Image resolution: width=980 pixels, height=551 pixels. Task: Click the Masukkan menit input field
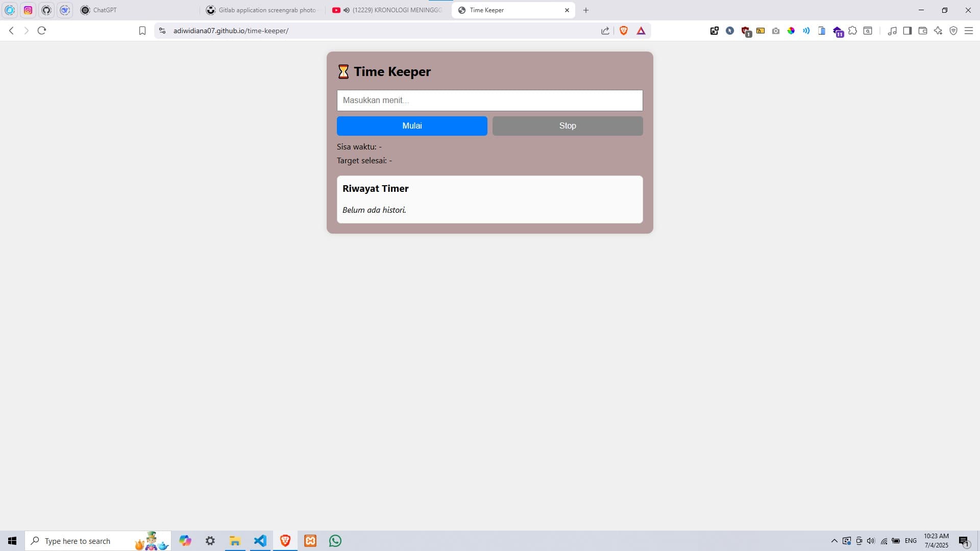(x=489, y=100)
